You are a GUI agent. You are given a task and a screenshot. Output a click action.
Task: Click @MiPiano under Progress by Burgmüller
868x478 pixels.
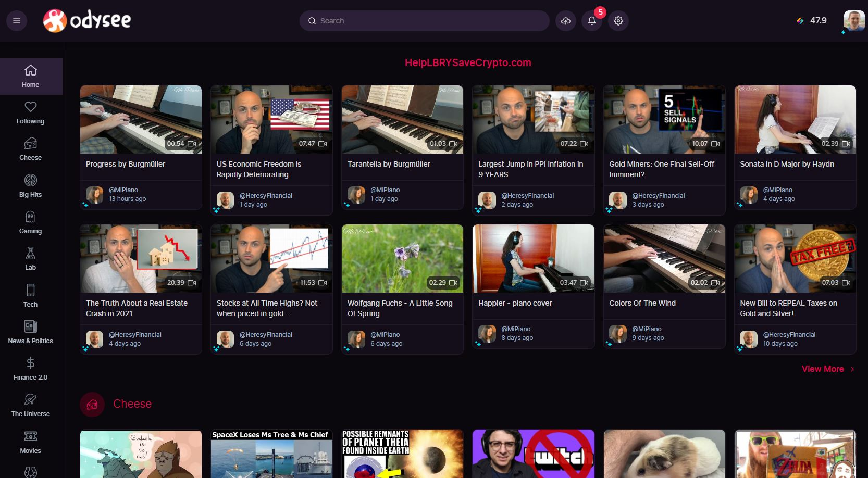coord(123,190)
